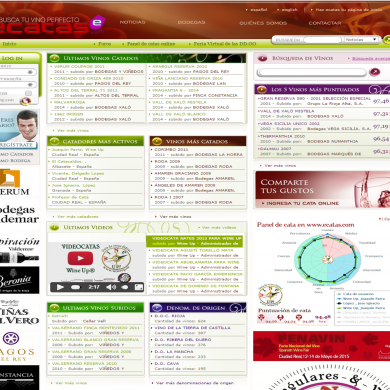Open the video in fullscreen mode

pyautogui.click(x=139, y=287)
